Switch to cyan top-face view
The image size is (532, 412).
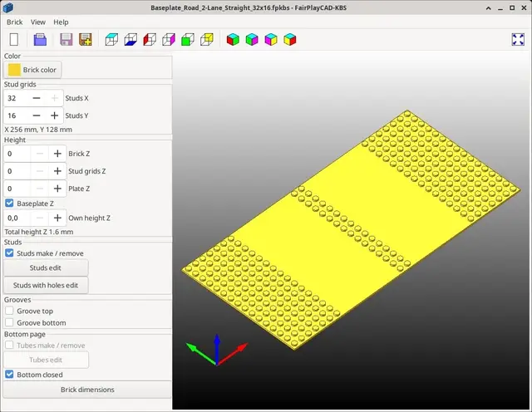click(x=111, y=39)
